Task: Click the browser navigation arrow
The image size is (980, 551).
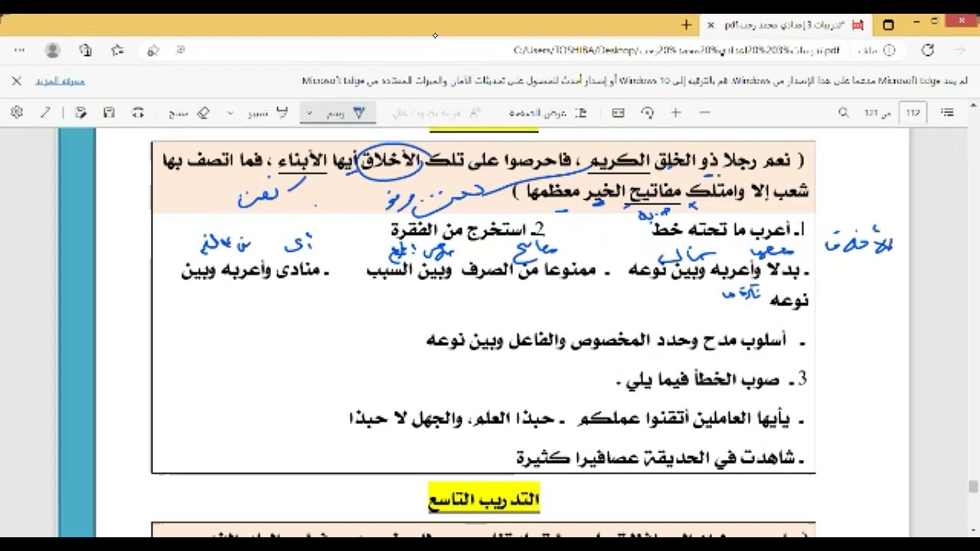Action: pos(960,51)
